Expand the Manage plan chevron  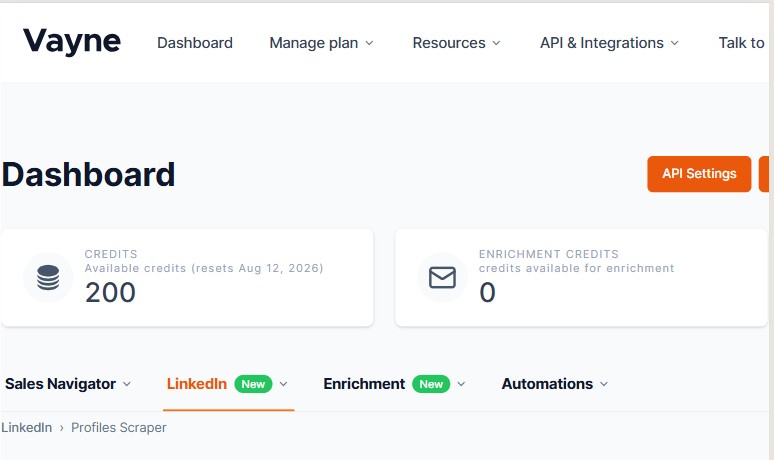(x=369, y=43)
